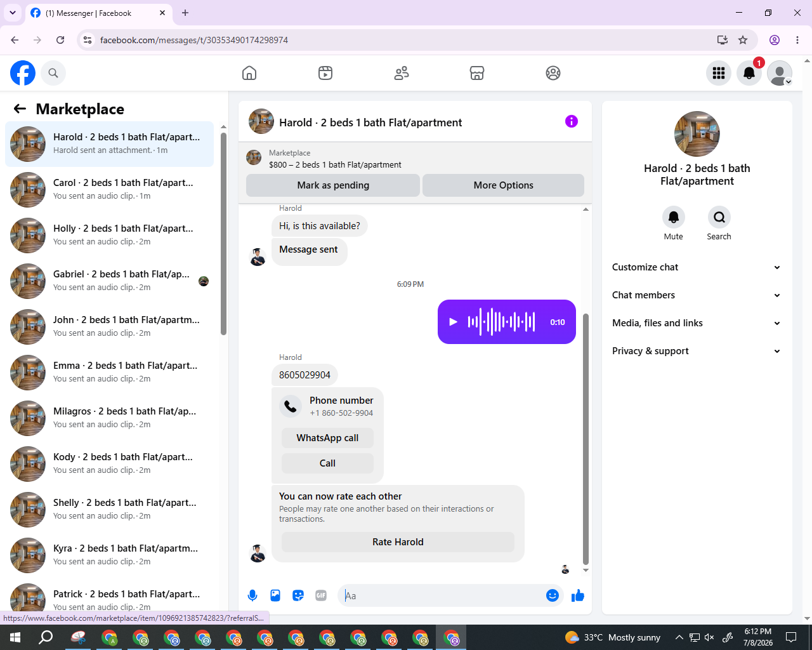Open the tab search dropdown arrow
Screen dimensions: 812x650
coord(13,13)
